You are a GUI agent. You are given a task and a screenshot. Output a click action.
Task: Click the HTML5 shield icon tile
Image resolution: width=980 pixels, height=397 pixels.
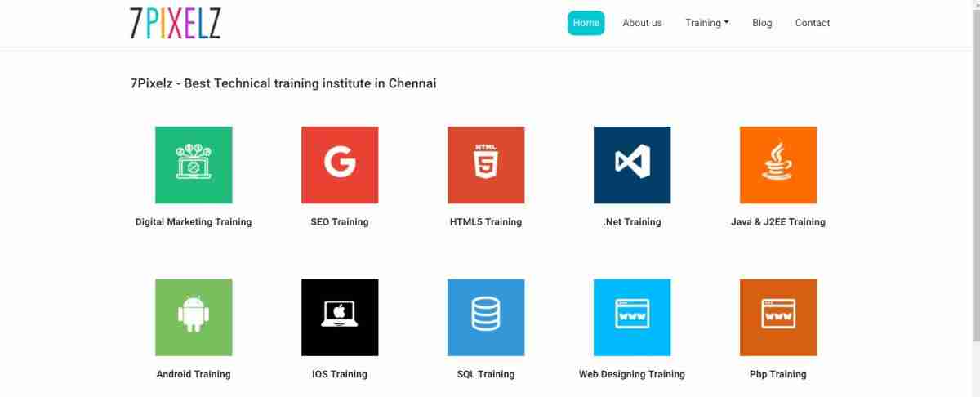tap(486, 165)
